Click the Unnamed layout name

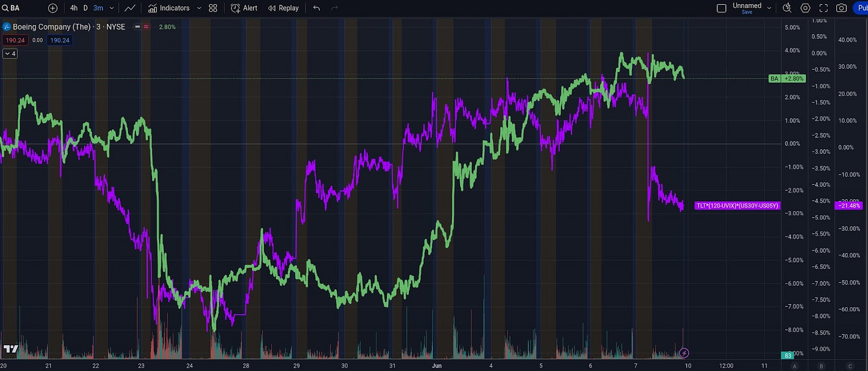[747, 5]
